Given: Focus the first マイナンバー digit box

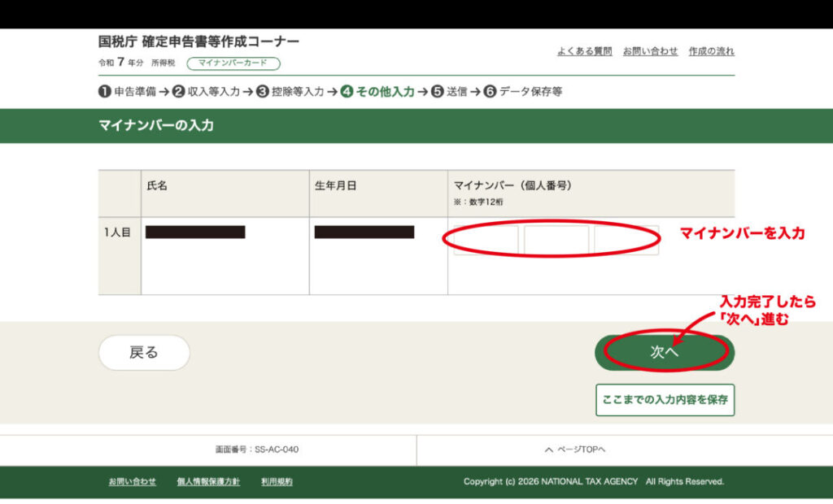Looking at the screenshot, I should pos(486,240).
